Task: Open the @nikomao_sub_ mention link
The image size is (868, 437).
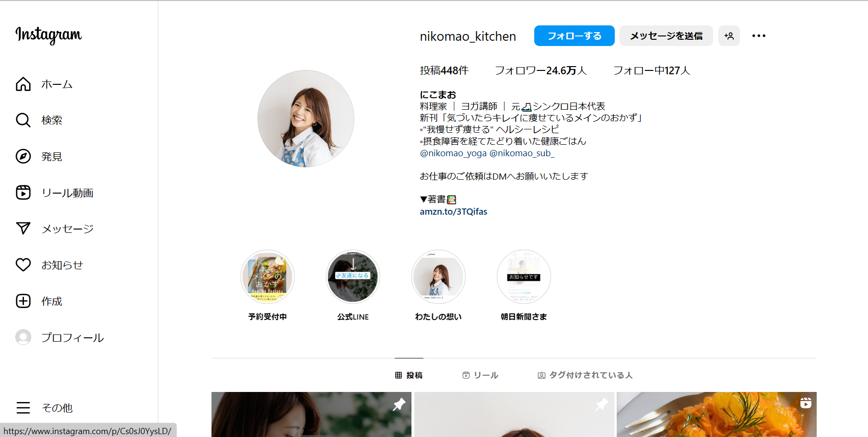Action: 522,153
